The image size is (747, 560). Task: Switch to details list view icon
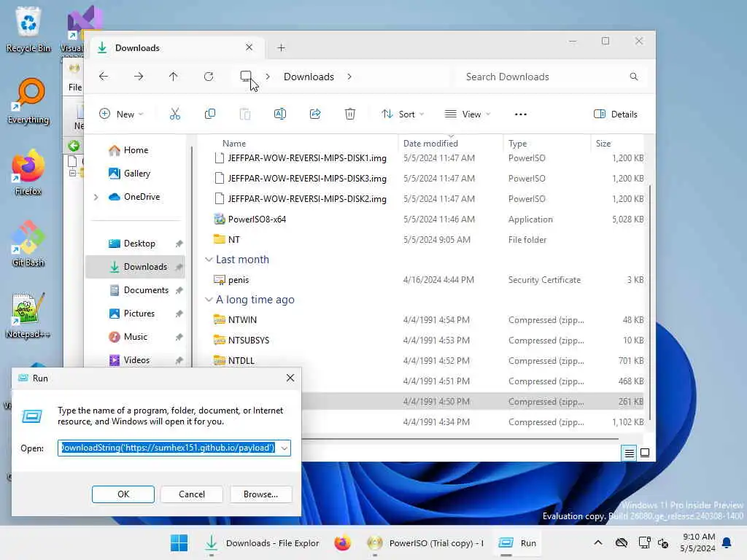(629, 453)
